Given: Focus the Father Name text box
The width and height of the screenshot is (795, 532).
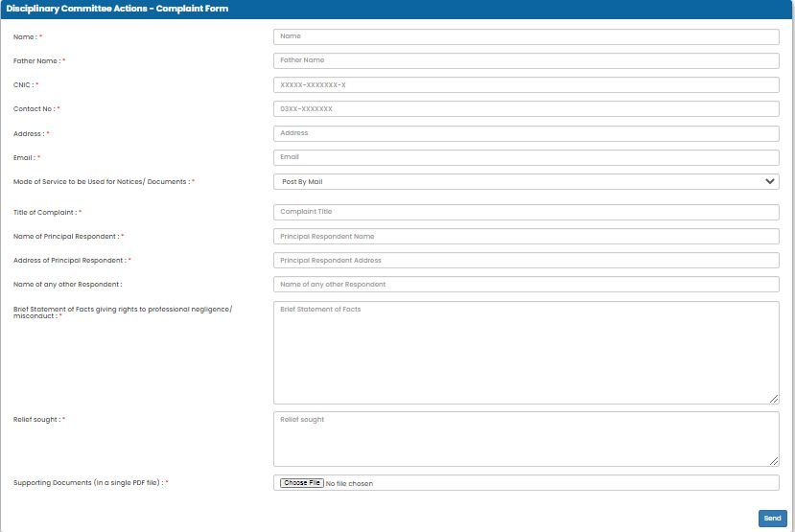Looking at the screenshot, I should click(x=526, y=60).
